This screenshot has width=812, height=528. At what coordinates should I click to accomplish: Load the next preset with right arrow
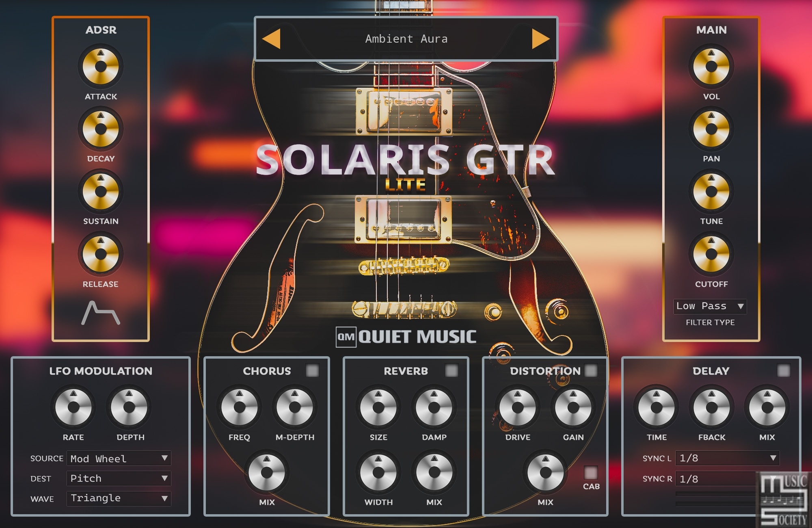[x=541, y=39]
